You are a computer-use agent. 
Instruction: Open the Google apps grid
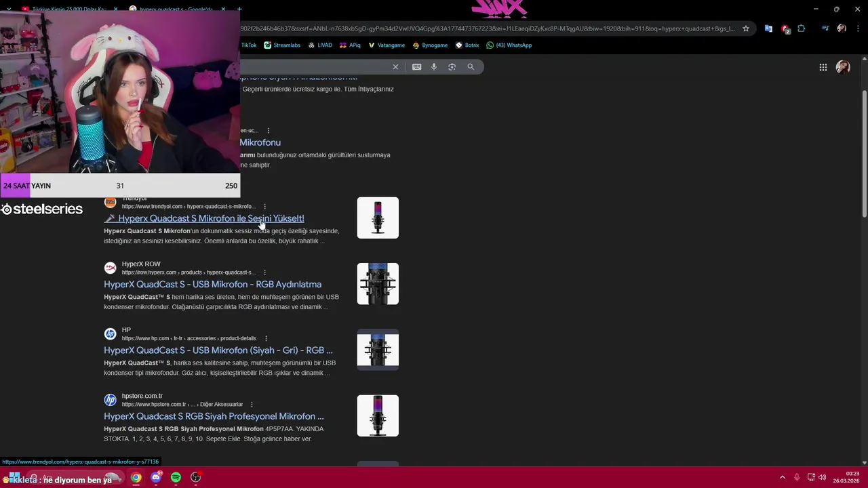823,67
